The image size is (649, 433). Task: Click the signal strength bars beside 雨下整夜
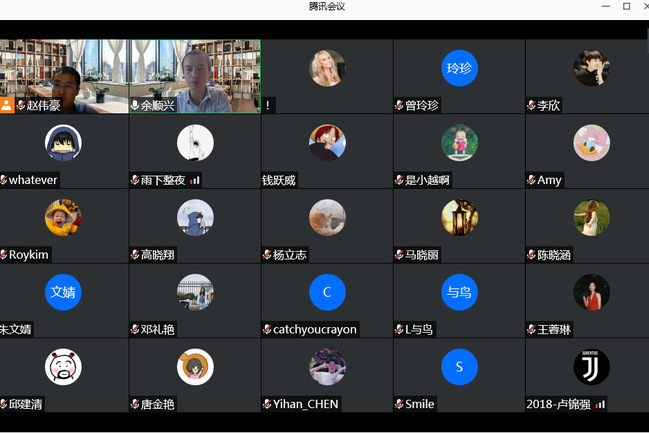[195, 180]
